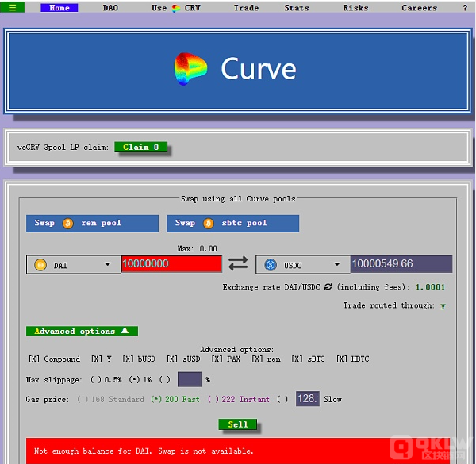The width and height of the screenshot is (476, 464).
Task: Open the Risks menu
Action: pos(355,8)
